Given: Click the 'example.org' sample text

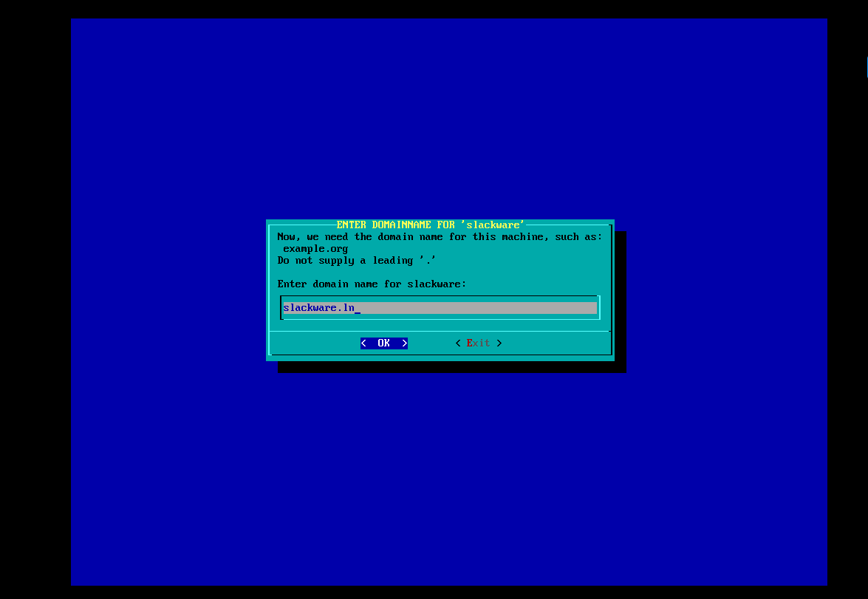Looking at the screenshot, I should point(315,248).
